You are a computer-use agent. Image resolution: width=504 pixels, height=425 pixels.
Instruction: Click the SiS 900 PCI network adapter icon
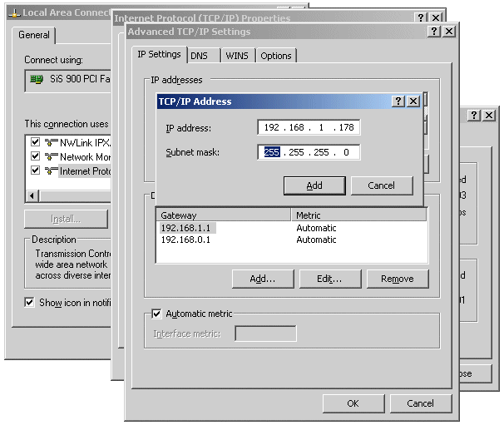click(x=37, y=79)
